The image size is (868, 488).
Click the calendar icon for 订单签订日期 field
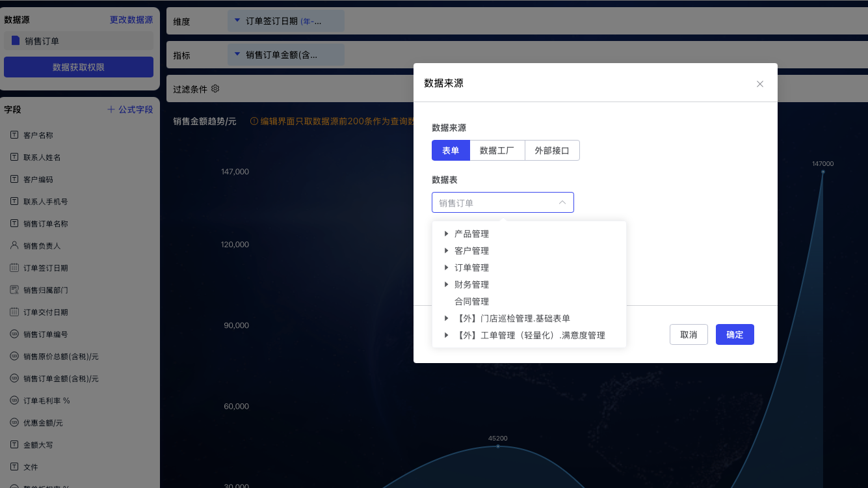pos(14,267)
